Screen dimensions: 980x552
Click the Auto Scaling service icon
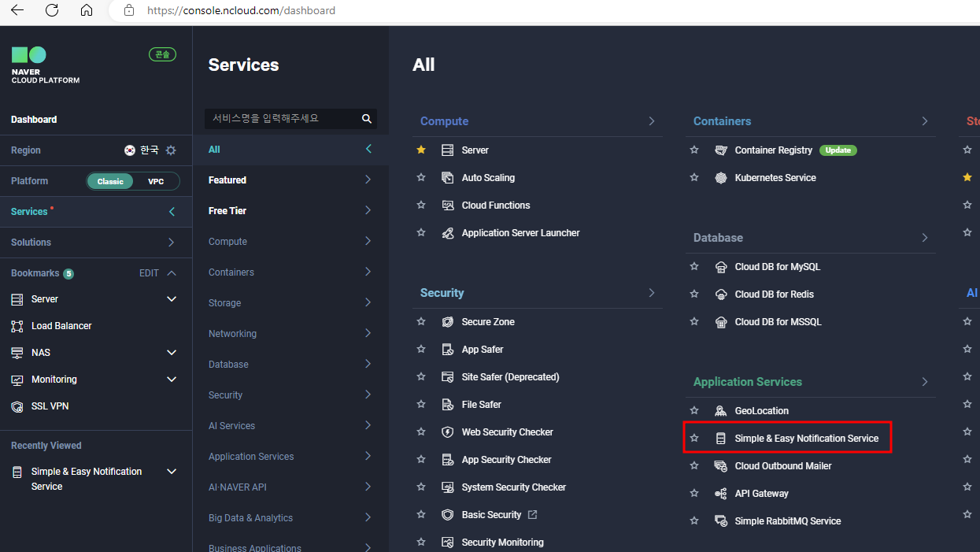[x=448, y=178]
